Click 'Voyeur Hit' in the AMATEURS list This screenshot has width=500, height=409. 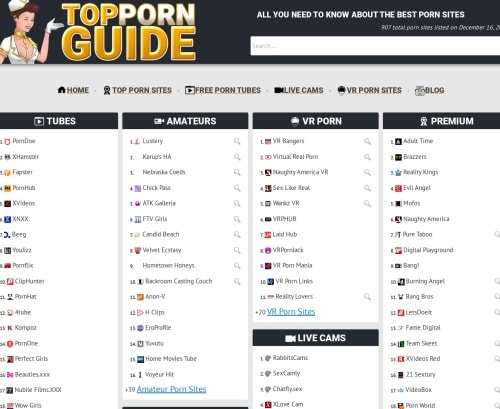pyautogui.click(x=159, y=375)
